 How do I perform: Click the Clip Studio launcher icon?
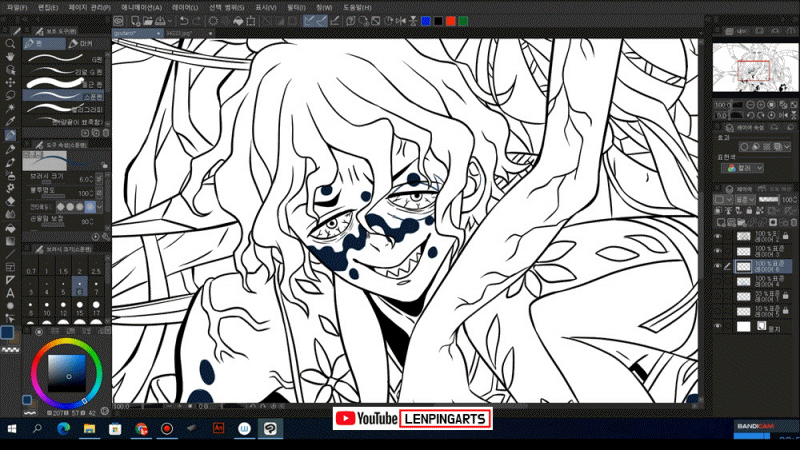[118, 21]
